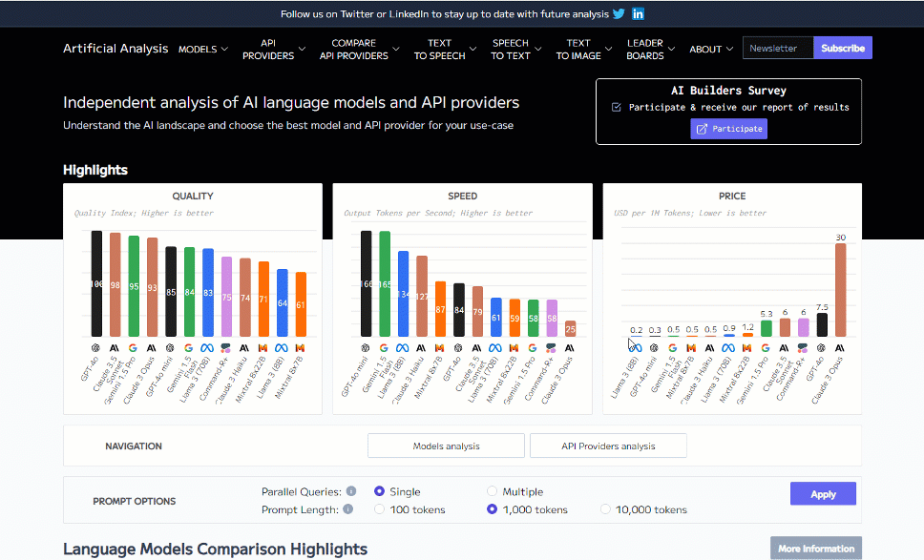Screen dimensions: 924x560
Task: Click the Gemini 1.5 Flash bar valued 165 in Speed chart
Action: [385, 284]
